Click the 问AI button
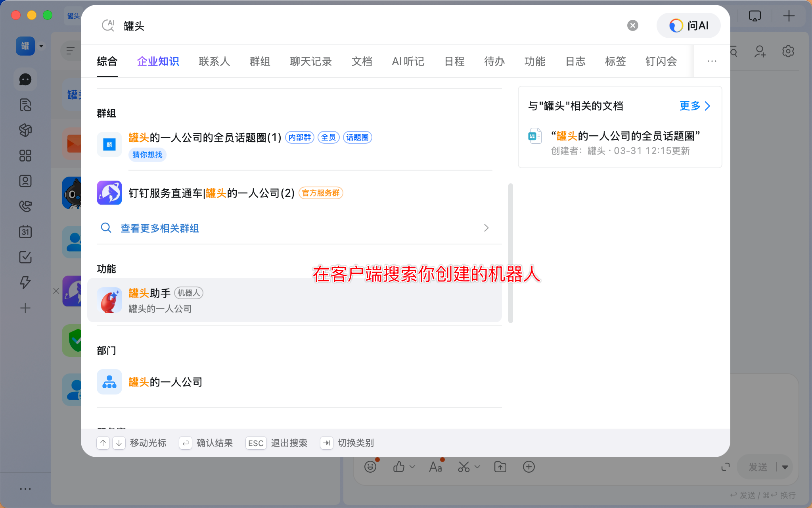This screenshot has width=812, height=508. pos(689,26)
